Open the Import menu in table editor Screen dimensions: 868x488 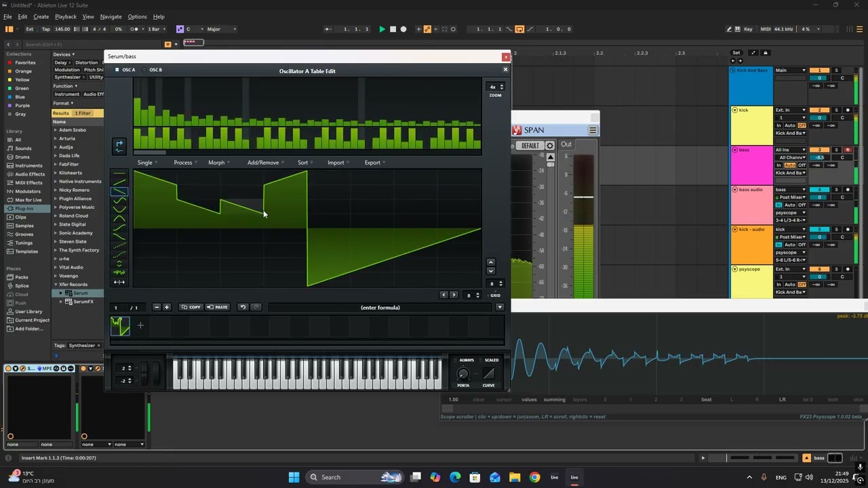(x=338, y=163)
